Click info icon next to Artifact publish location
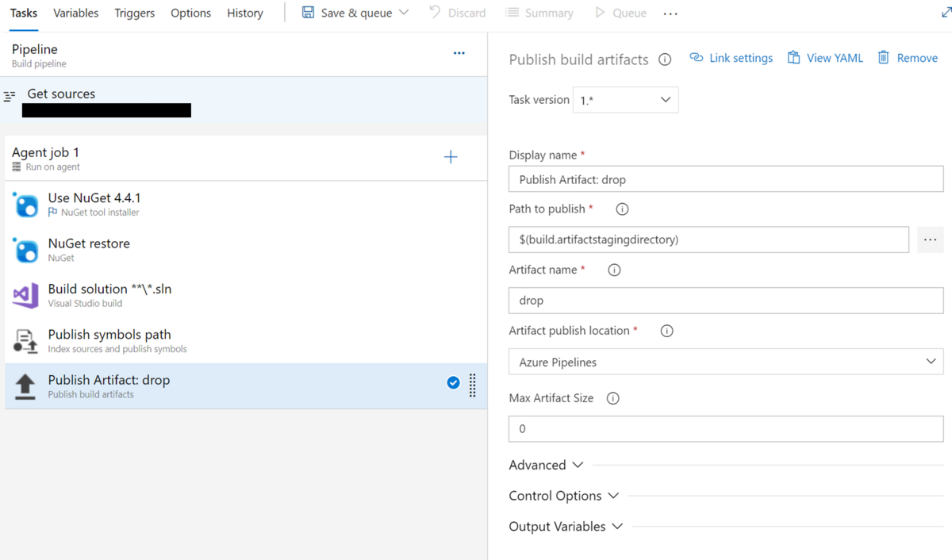 666,331
